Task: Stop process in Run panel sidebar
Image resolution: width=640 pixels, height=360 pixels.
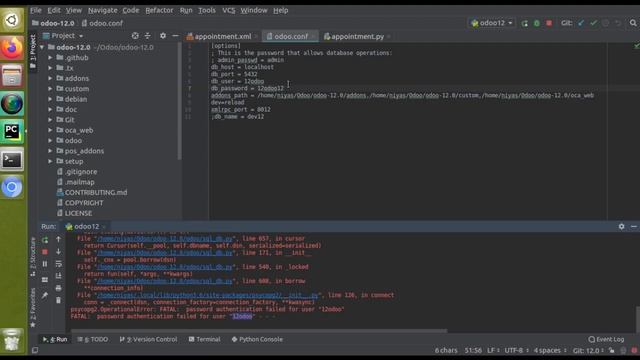Action: point(45,252)
